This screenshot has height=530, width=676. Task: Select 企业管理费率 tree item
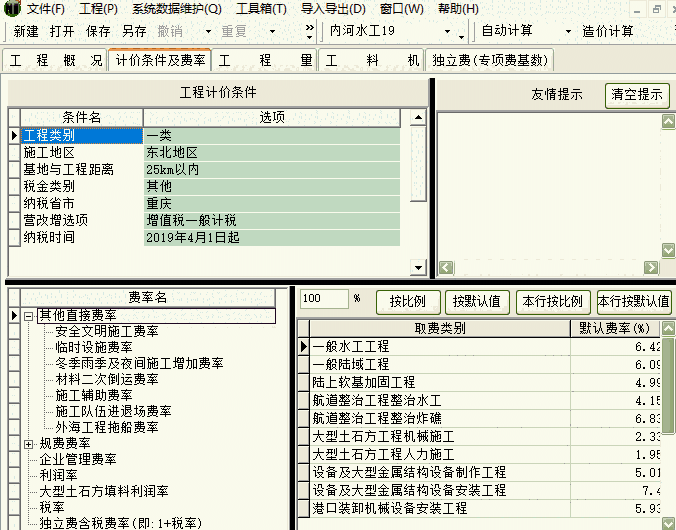[78, 459]
